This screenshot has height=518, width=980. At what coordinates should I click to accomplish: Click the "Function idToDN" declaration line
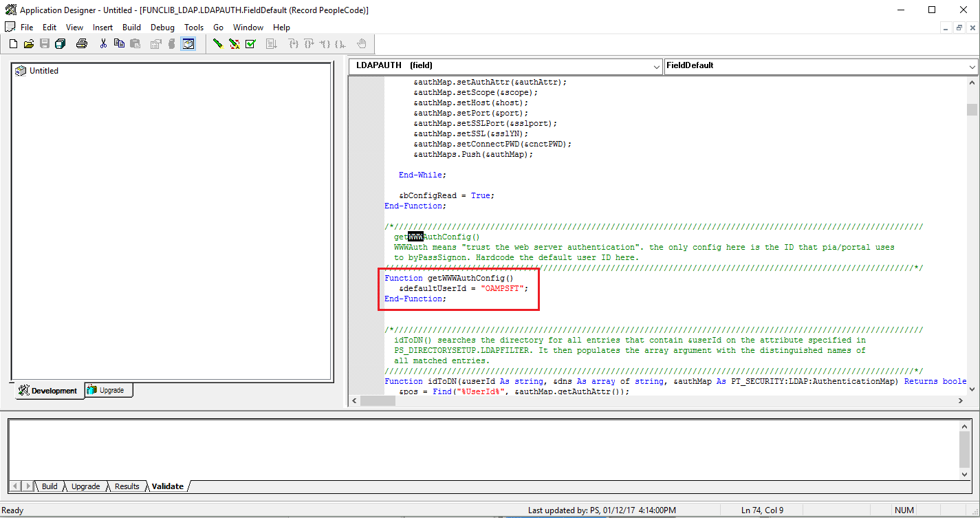point(675,381)
